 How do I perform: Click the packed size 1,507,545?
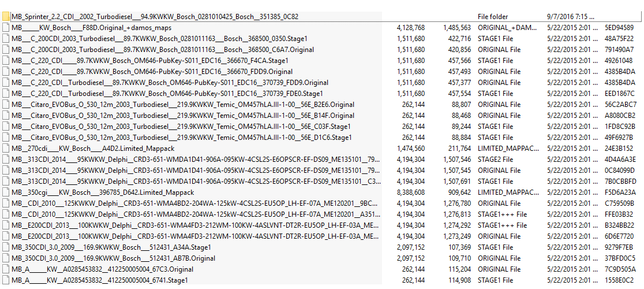[x=457, y=170]
